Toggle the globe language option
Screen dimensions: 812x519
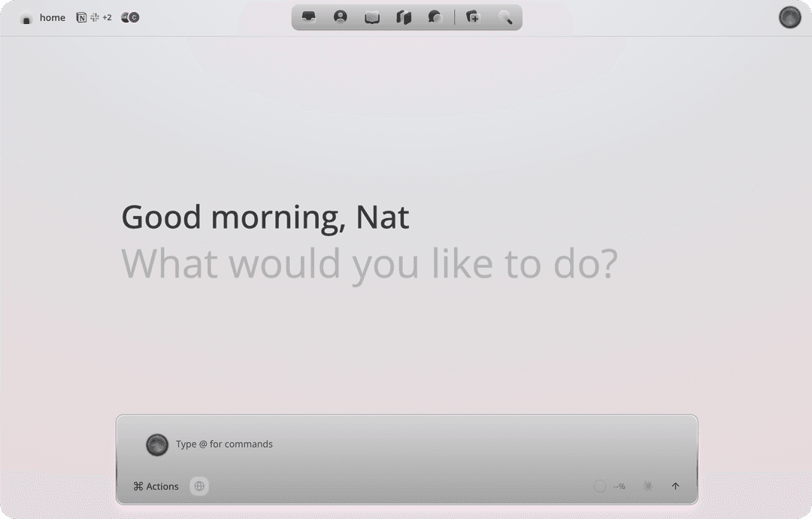198,486
